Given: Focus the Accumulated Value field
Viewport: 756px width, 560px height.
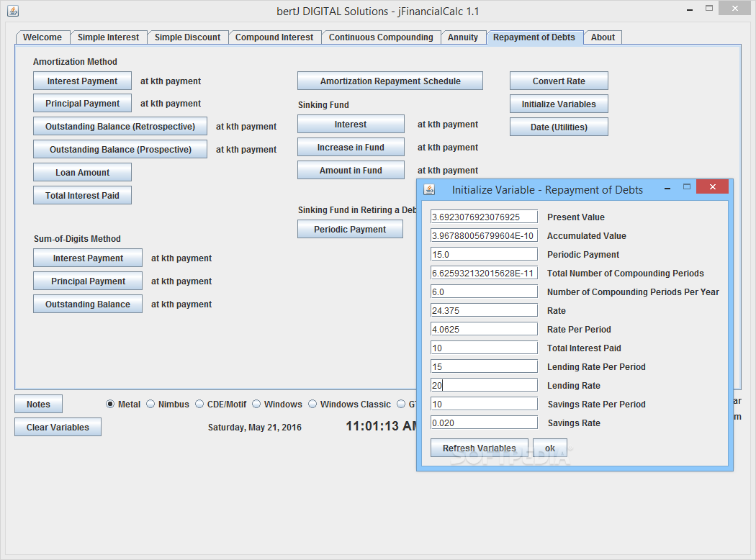Looking at the screenshot, I should [x=484, y=235].
